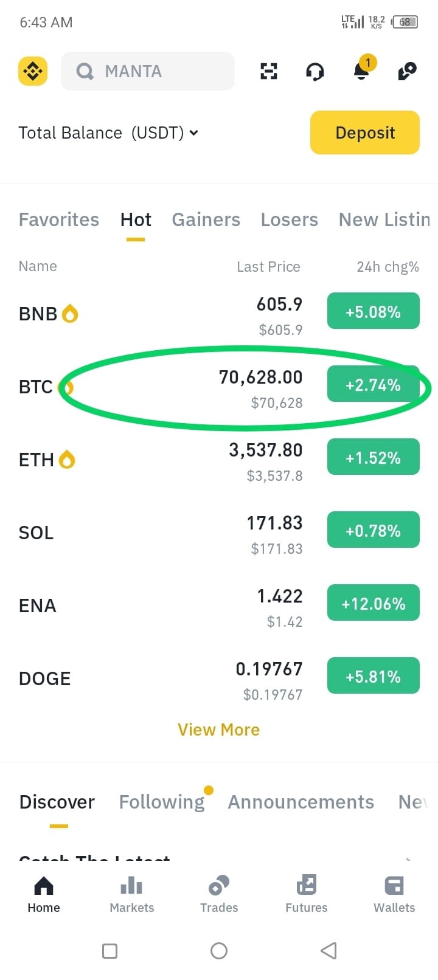Tap the yellow Deposit button
Image resolution: width=438 pixels, height=980 pixels.
click(x=365, y=133)
